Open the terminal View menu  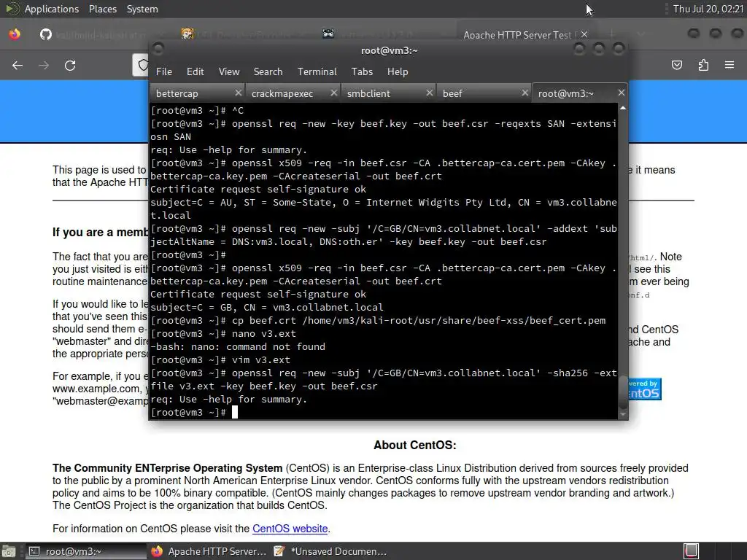coord(228,71)
